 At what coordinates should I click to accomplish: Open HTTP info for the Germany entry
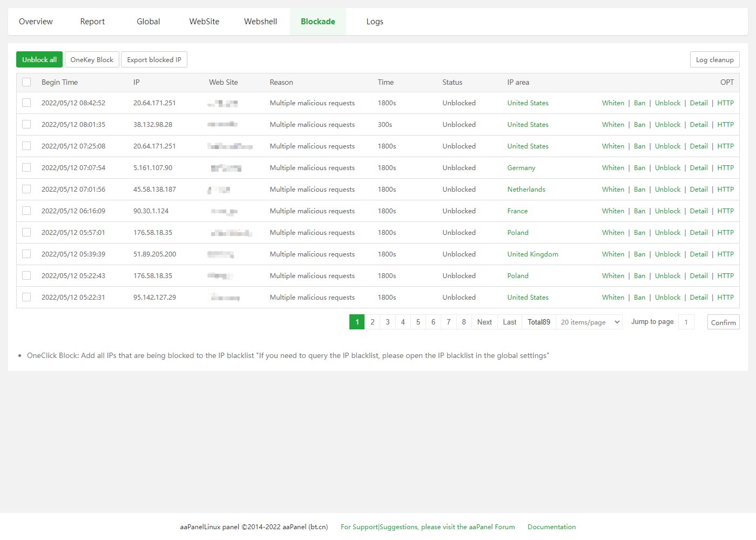pos(725,168)
